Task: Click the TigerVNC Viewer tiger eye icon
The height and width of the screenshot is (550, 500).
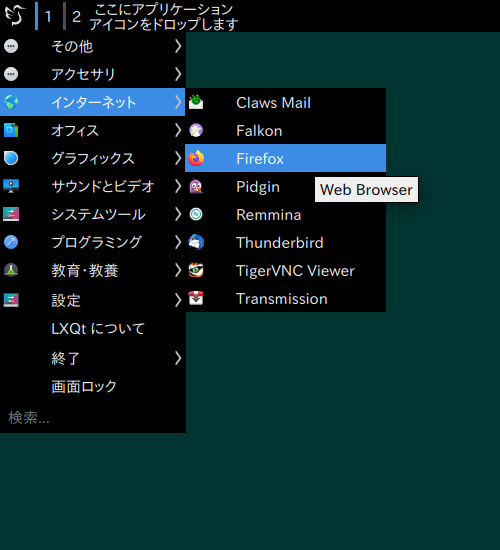Action: [x=196, y=270]
